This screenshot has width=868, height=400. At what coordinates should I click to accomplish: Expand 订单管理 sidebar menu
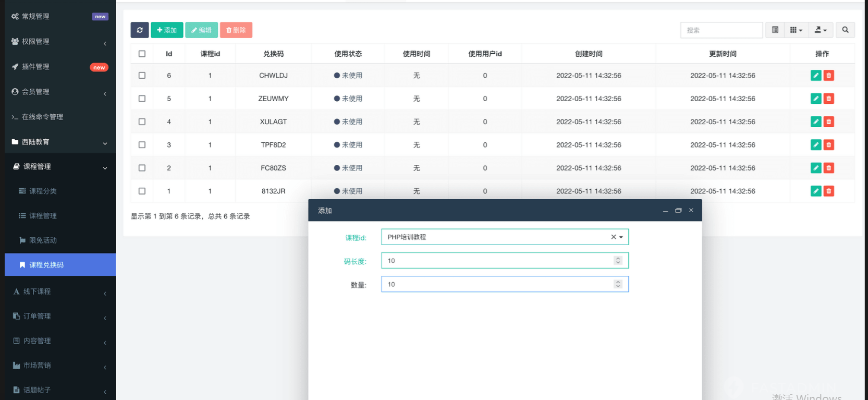point(60,317)
